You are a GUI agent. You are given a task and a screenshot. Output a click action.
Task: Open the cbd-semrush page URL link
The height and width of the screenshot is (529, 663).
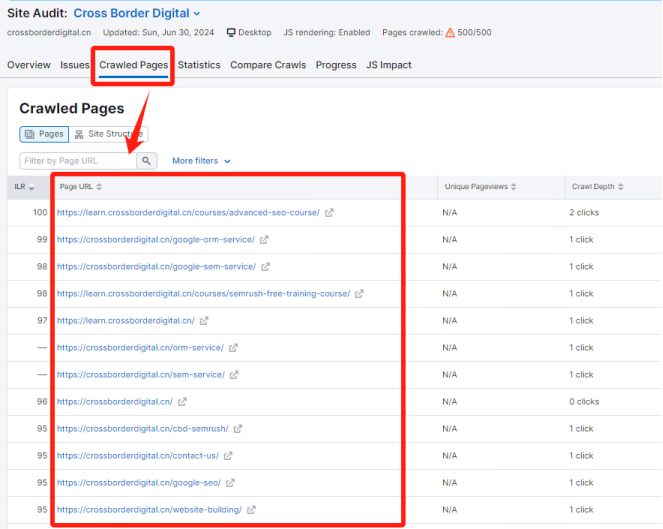[142, 429]
